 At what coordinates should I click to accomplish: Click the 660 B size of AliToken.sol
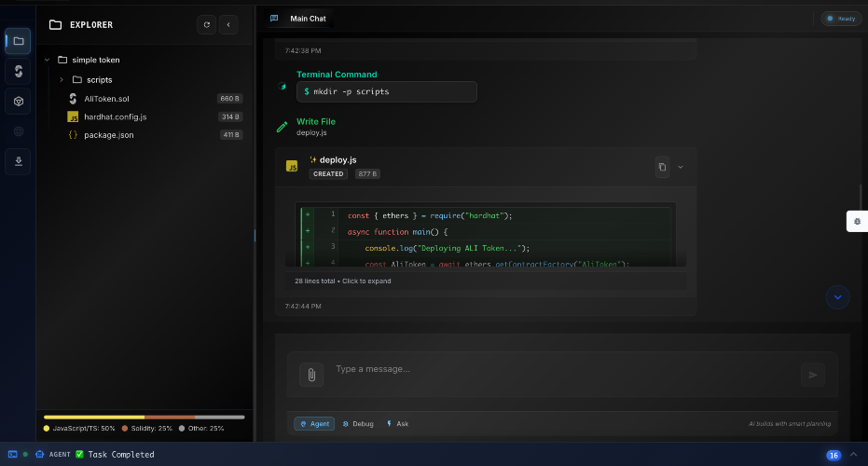(229, 99)
